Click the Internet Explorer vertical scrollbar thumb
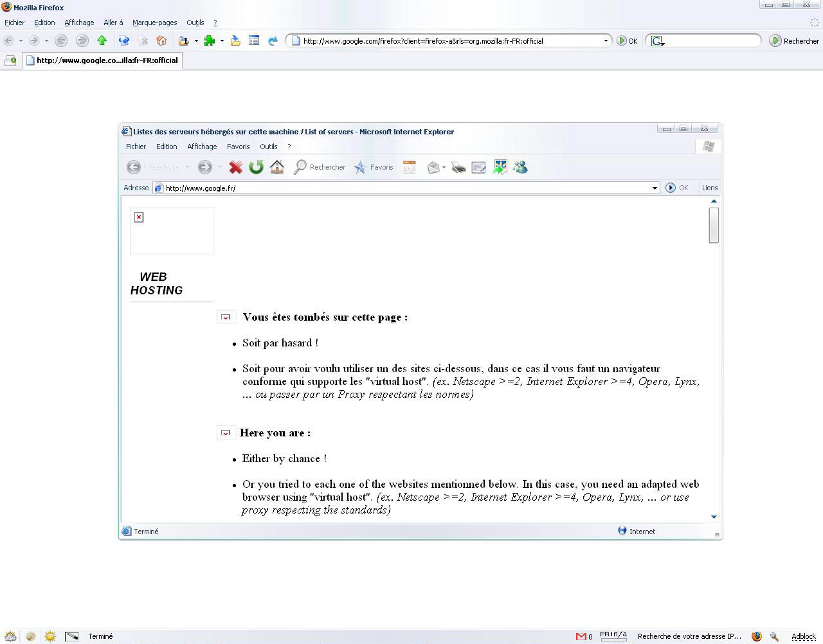Viewport: 823px width, 644px height. pos(714,226)
